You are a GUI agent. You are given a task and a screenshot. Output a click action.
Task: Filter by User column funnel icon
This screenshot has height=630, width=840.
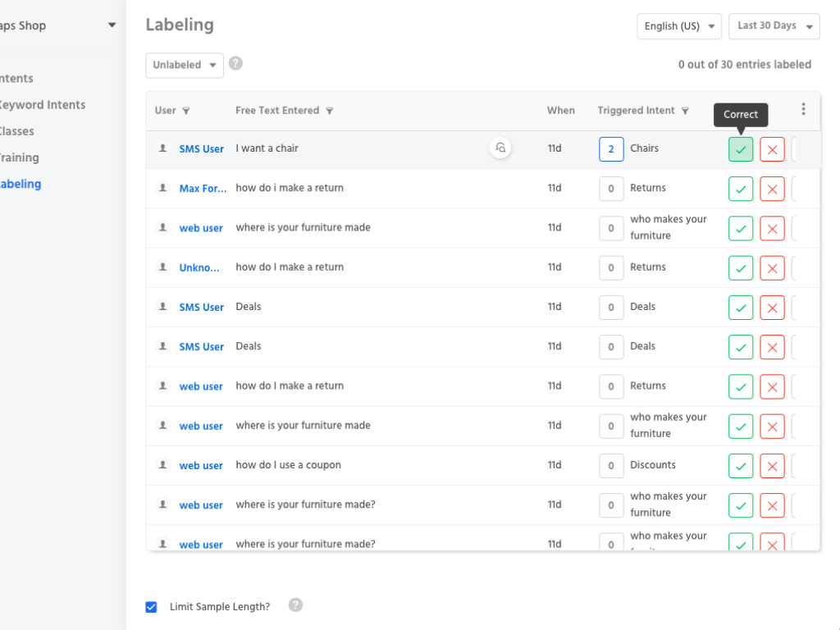pyautogui.click(x=186, y=111)
